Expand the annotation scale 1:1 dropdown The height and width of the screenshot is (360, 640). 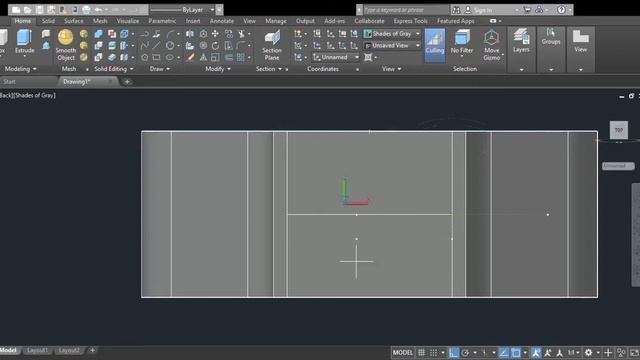pos(573,352)
